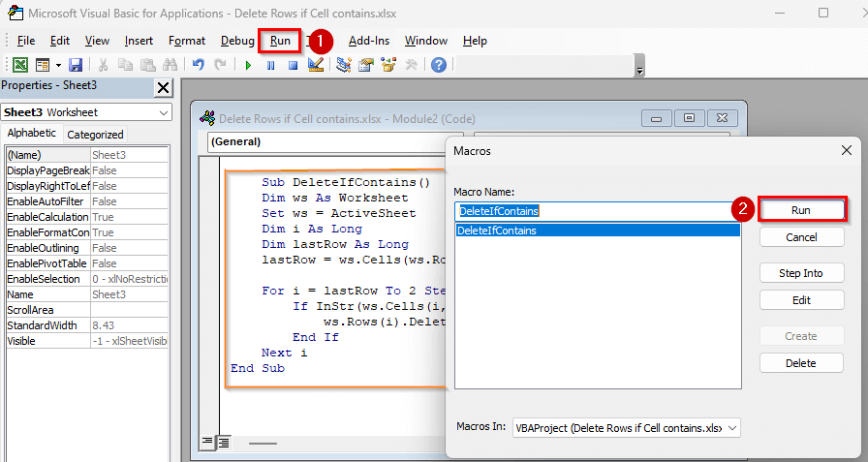Open the Project Explorer from the toolbar

(344, 65)
